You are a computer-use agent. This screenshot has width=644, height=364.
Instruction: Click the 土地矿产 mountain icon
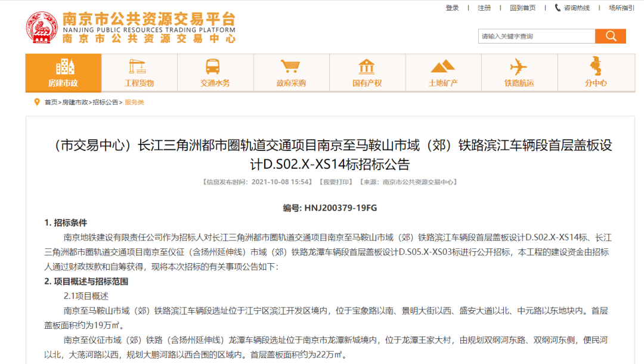coord(442,66)
